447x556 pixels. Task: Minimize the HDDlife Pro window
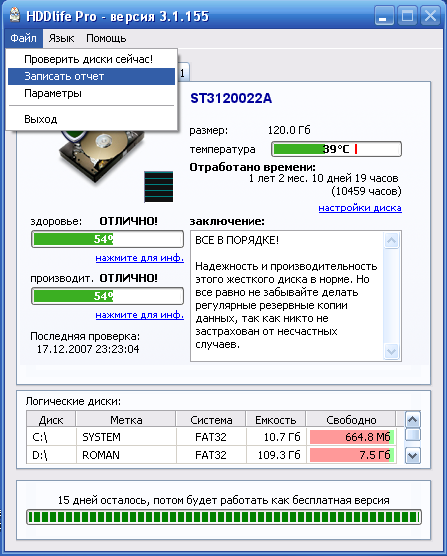click(384, 16)
